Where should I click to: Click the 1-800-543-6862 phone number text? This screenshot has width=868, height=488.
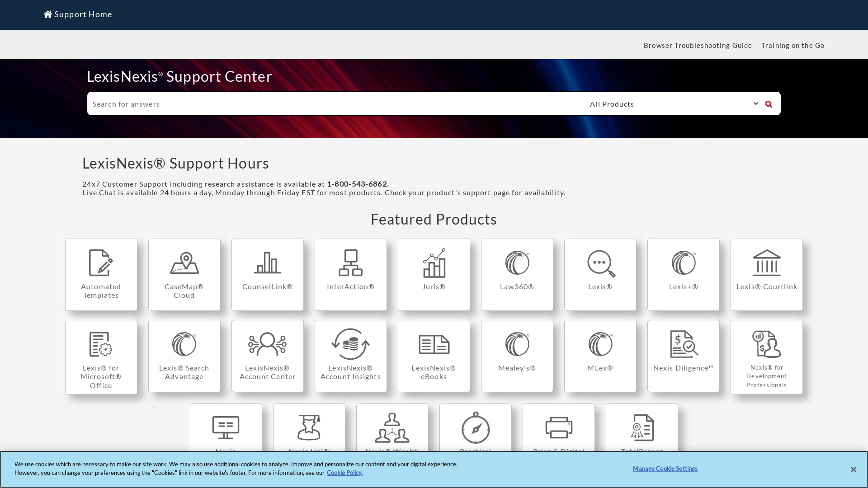coord(357,184)
